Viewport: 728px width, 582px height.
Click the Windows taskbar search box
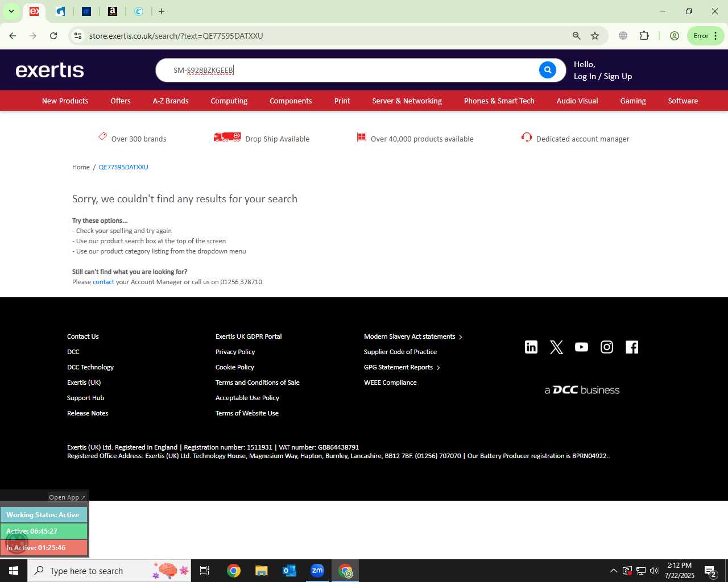(x=109, y=571)
